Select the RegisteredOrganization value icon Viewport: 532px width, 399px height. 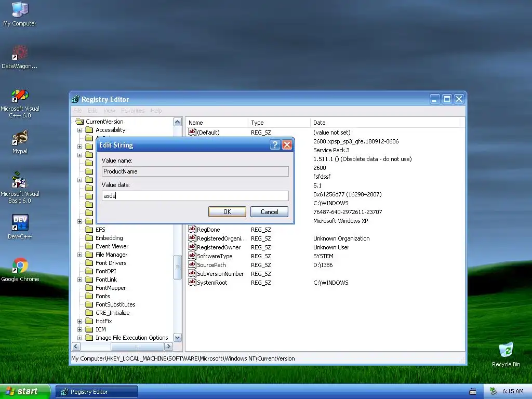[192, 238]
